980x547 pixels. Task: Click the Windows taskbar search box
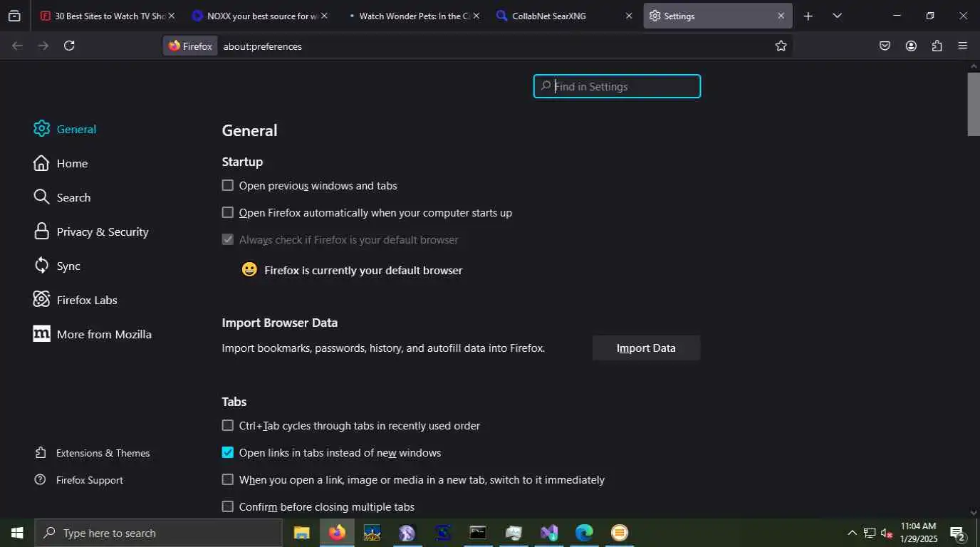[x=159, y=533]
